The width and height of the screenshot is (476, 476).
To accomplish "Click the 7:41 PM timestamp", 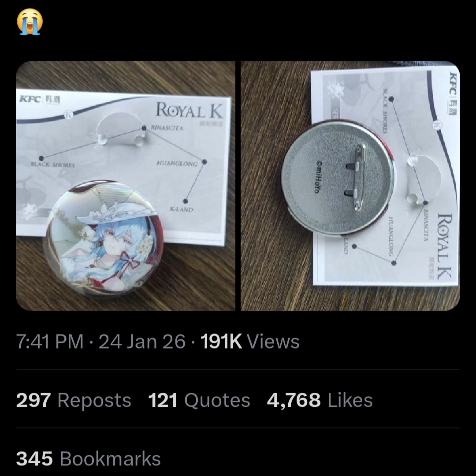I will tap(50, 342).
